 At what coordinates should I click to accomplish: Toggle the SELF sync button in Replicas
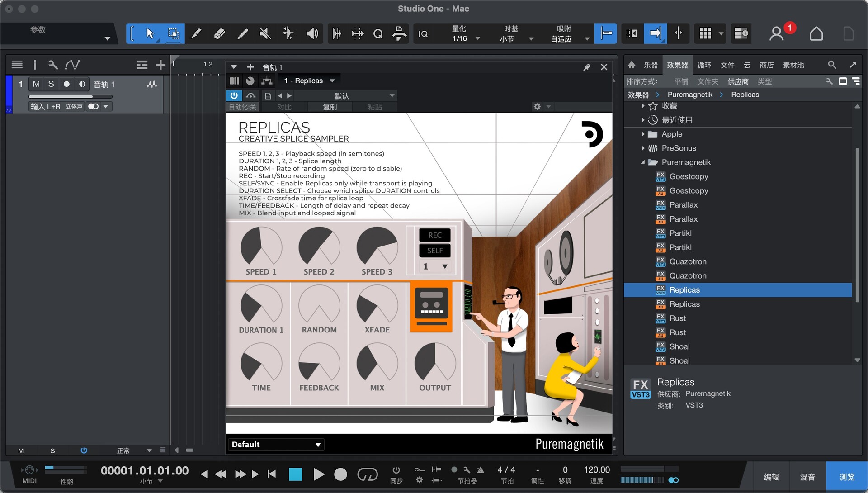pyautogui.click(x=435, y=251)
